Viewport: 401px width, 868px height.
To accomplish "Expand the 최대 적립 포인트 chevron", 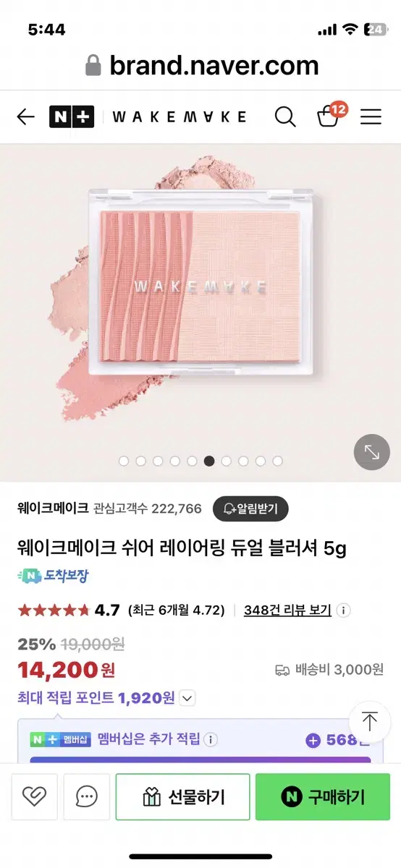I will tap(187, 698).
